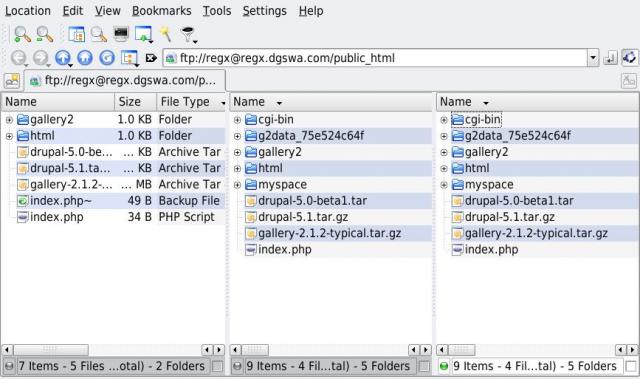Tick the link-view checkbox in middle pane status bar
This screenshot has height=379, width=640.
tap(424, 366)
